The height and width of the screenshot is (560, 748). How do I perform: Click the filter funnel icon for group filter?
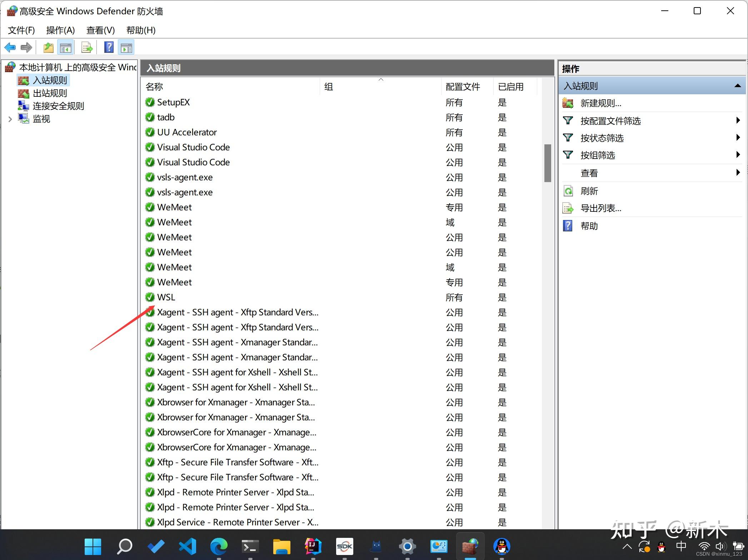click(568, 155)
